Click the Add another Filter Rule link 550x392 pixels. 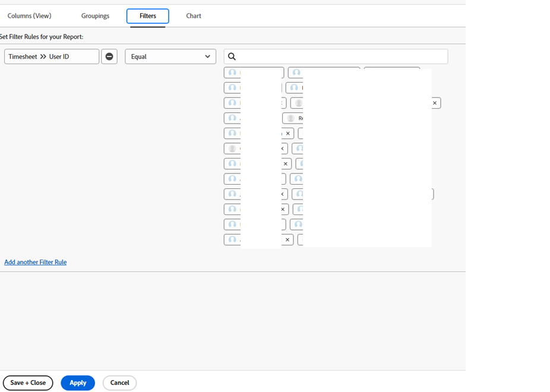[x=35, y=262]
